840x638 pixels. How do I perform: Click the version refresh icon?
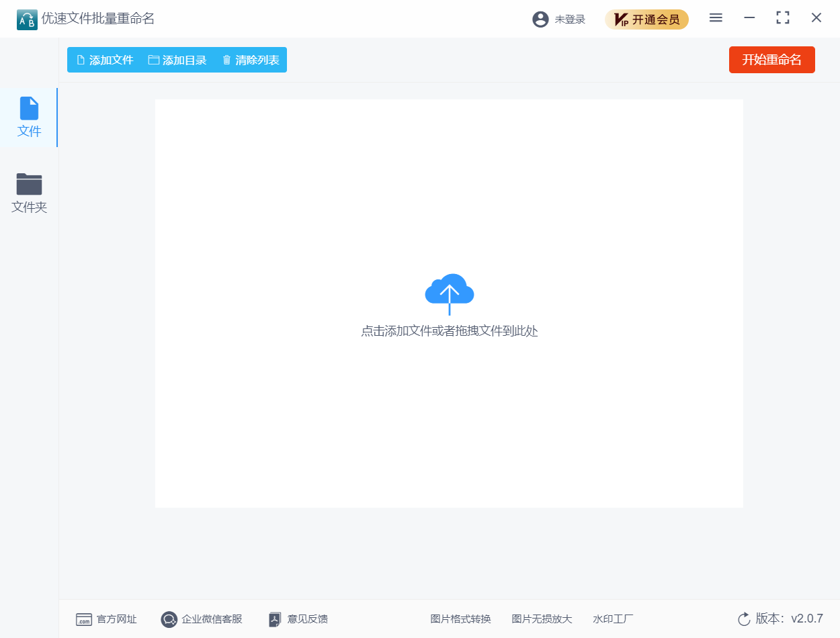(x=744, y=619)
